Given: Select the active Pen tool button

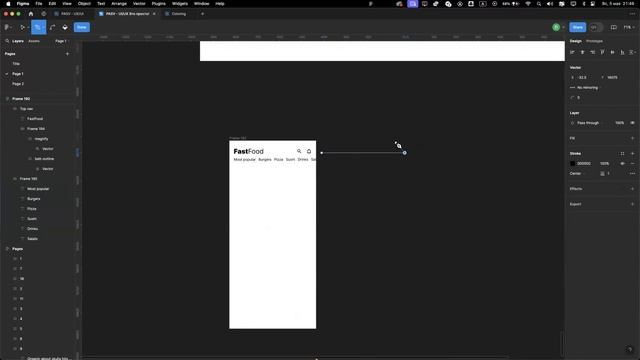Looking at the screenshot, I should pos(38,27).
